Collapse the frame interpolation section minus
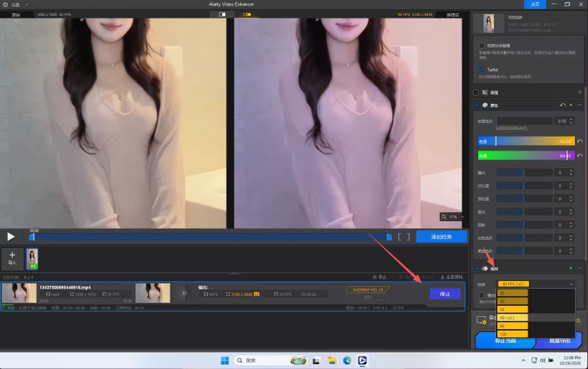The height and width of the screenshot is (369, 588). coord(580,268)
